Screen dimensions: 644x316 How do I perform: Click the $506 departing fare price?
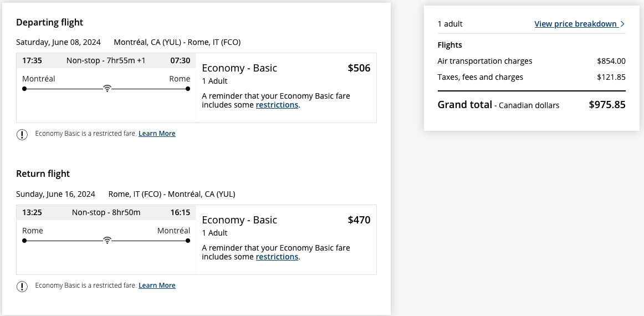pyautogui.click(x=359, y=68)
